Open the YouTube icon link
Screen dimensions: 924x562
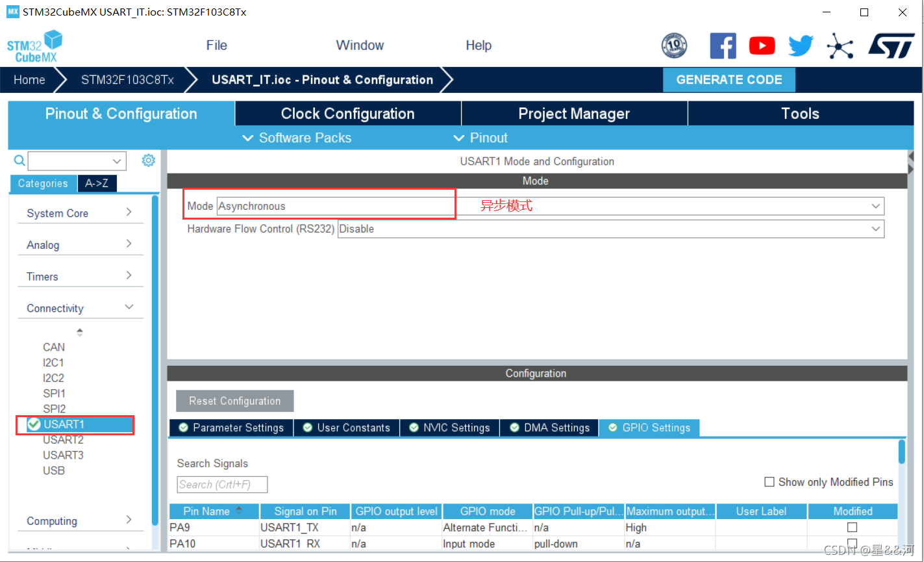coord(762,45)
